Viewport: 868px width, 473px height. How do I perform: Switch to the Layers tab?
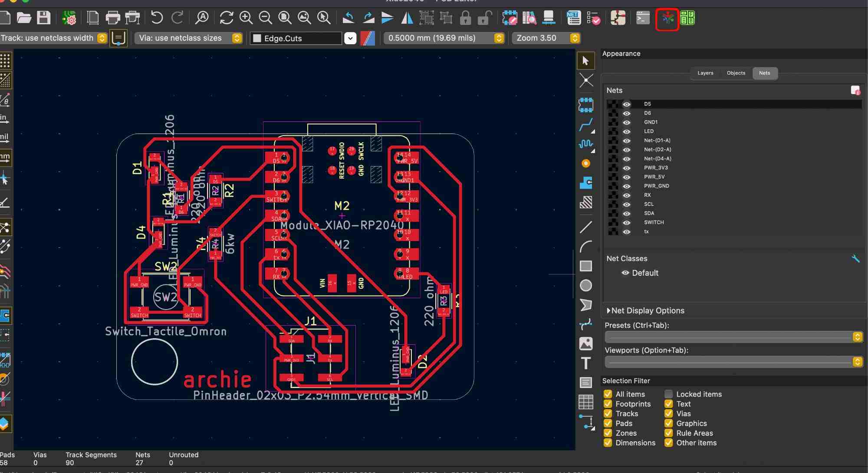pos(705,73)
